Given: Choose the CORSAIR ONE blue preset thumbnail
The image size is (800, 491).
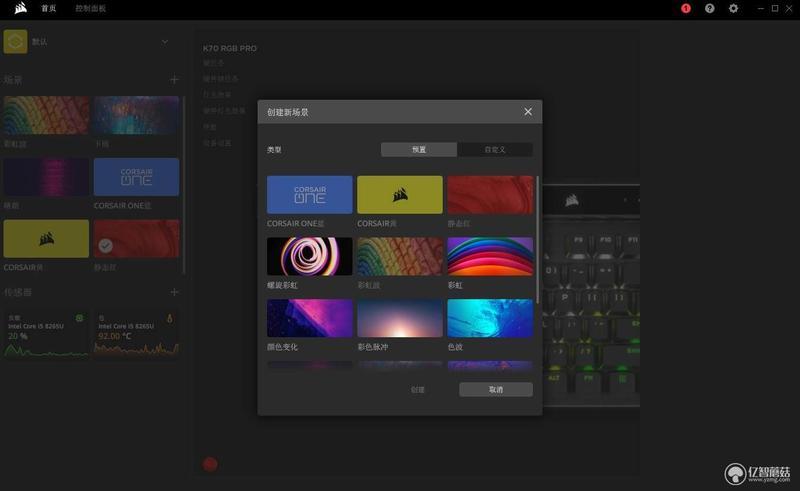Looking at the screenshot, I should (x=310, y=194).
